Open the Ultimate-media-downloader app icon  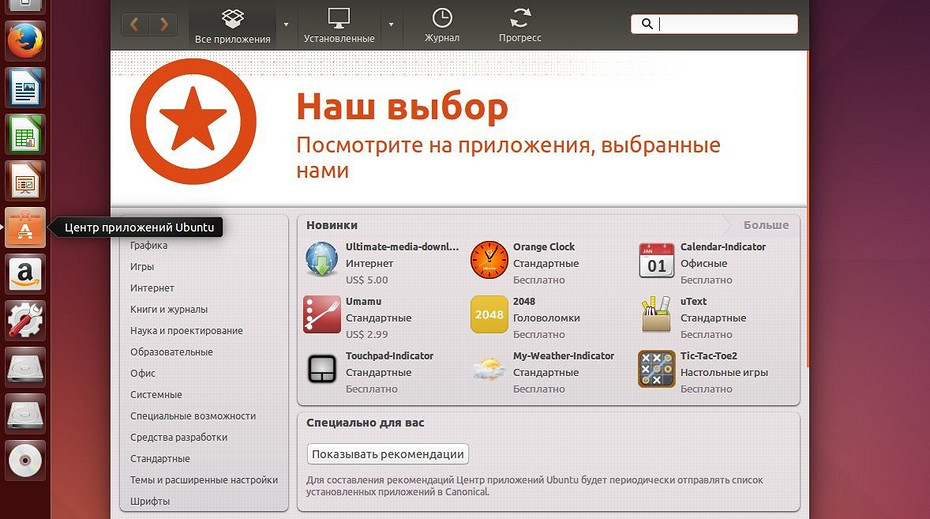tap(322, 260)
